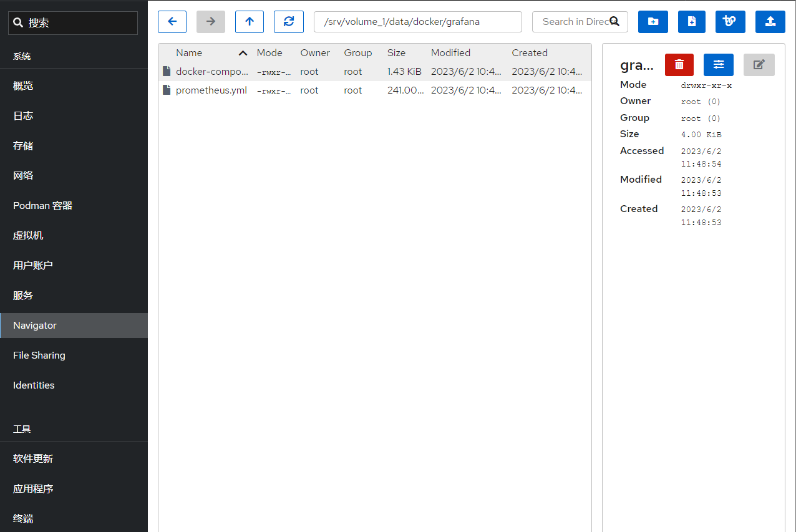
Task: Click the red trash delete button
Action: pyautogui.click(x=679, y=65)
